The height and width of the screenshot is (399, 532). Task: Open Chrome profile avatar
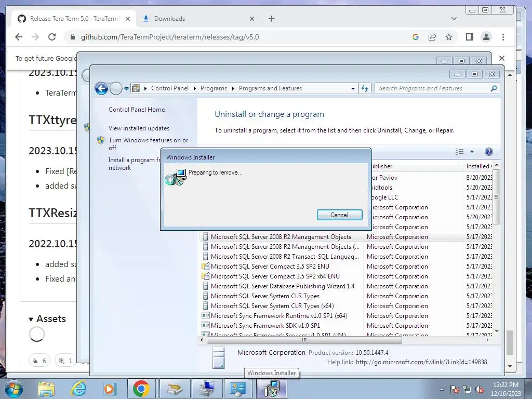(486, 37)
